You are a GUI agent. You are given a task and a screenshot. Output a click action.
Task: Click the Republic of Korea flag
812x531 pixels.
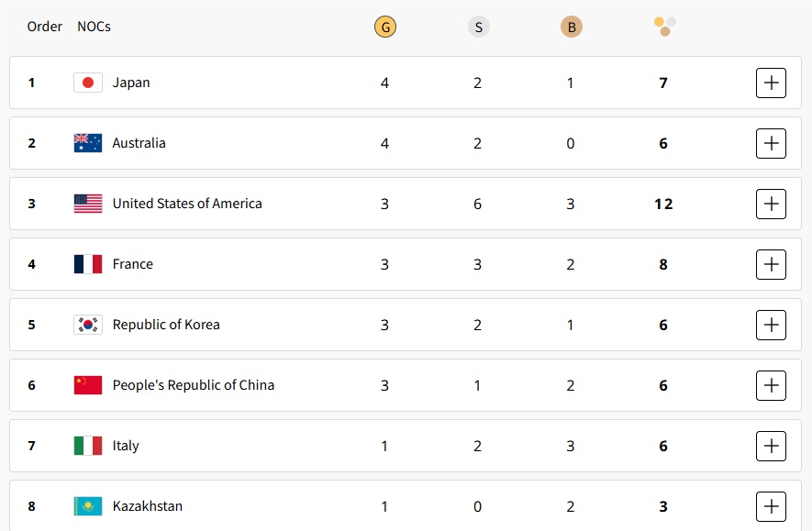[88, 325]
